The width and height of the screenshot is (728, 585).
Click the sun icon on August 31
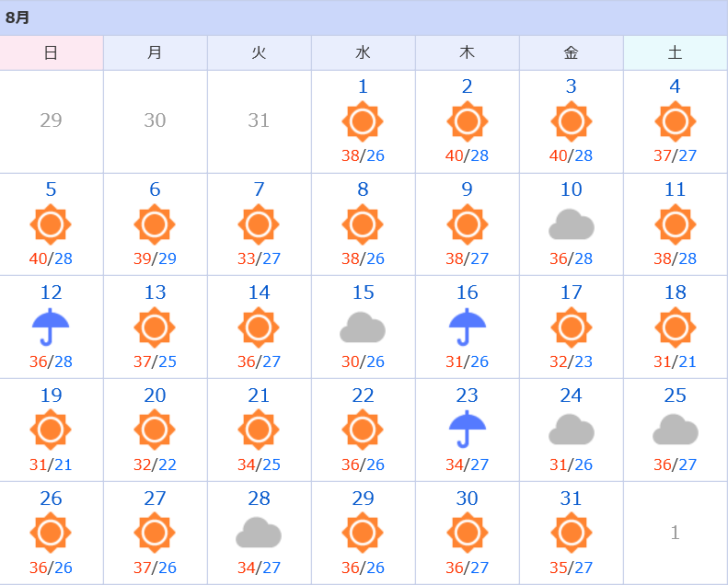point(571,533)
